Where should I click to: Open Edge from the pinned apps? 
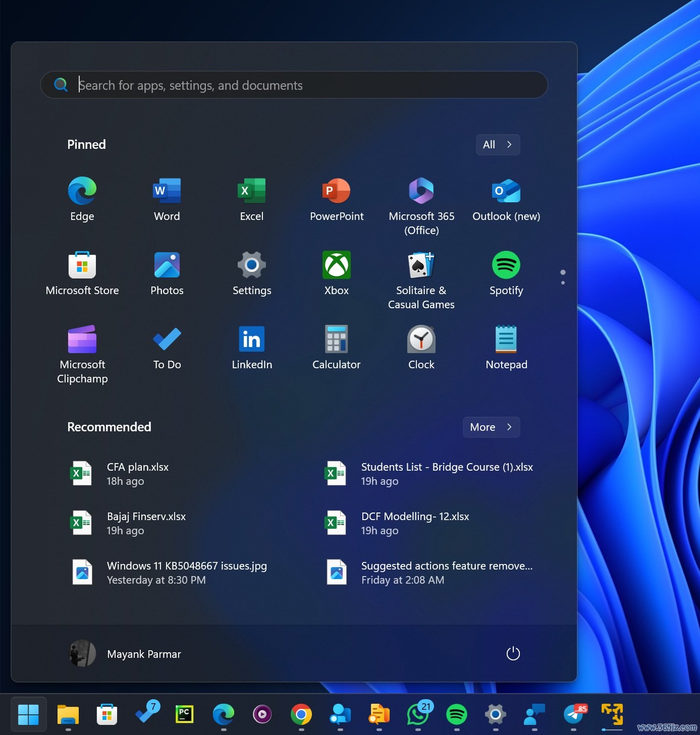point(82,199)
